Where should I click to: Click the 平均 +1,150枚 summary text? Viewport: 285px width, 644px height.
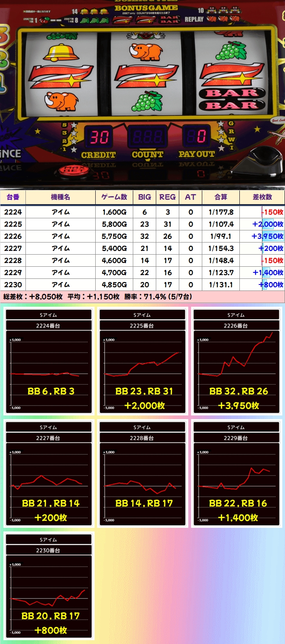pos(93,297)
